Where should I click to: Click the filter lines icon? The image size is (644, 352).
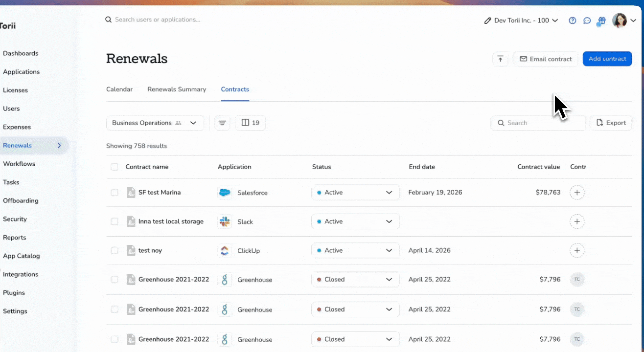click(222, 123)
